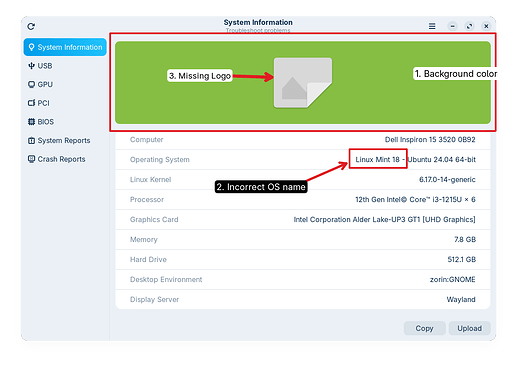Click the refresh icon in the header
This screenshot has width=517, height=366.
(31, 26)
